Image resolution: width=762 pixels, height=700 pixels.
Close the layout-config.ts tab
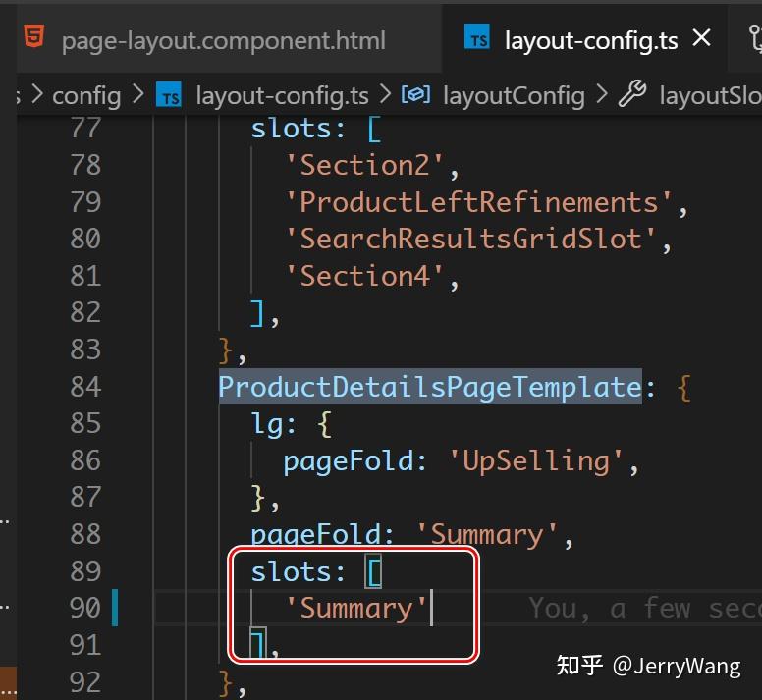(x=702, y=38)
